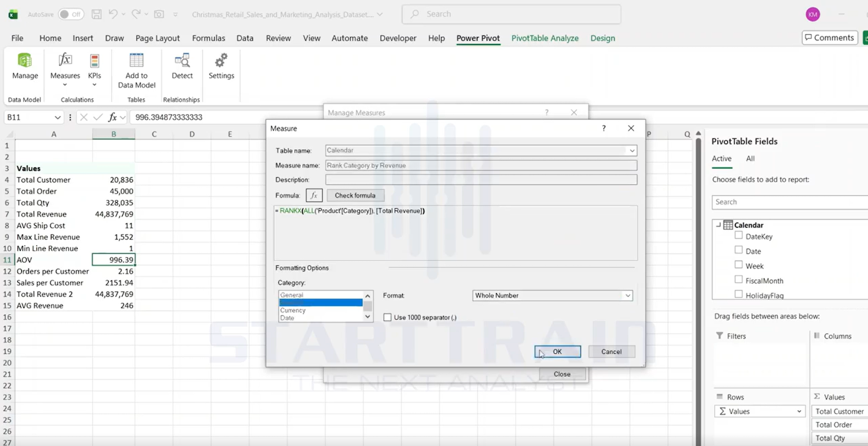This screenshot has width=868, height=446.
Task: Click the camera screenshot icon in title bar
Action: pos(159,14)
